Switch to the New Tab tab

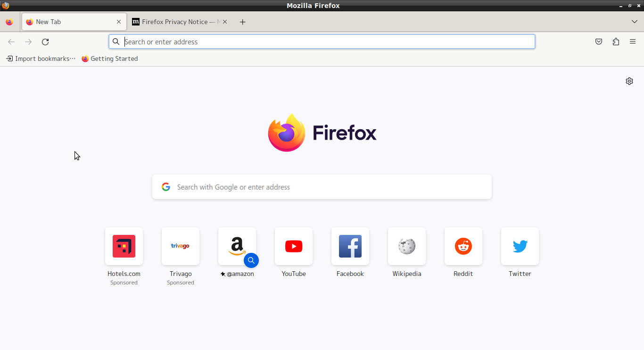(x=74, y=22)
